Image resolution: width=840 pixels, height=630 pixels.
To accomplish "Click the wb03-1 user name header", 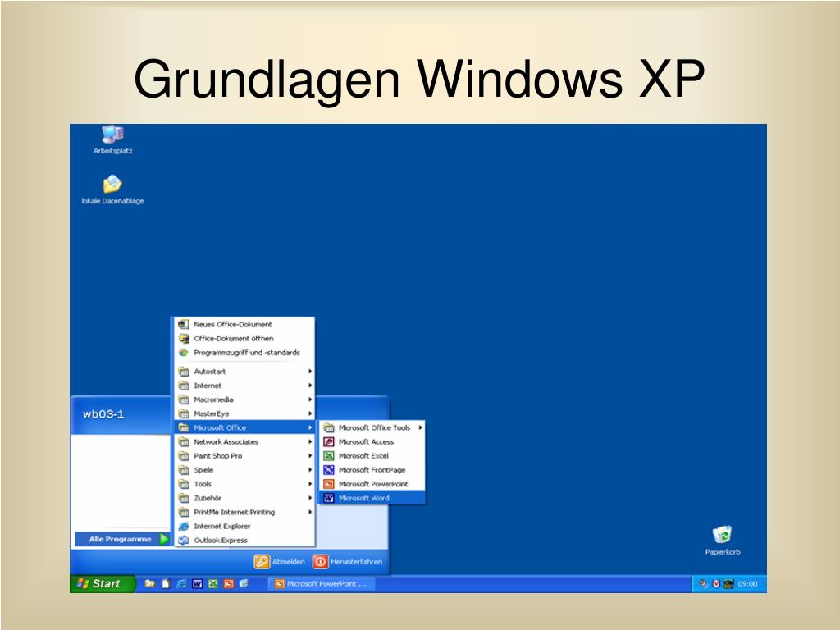I will coord(103,414).
